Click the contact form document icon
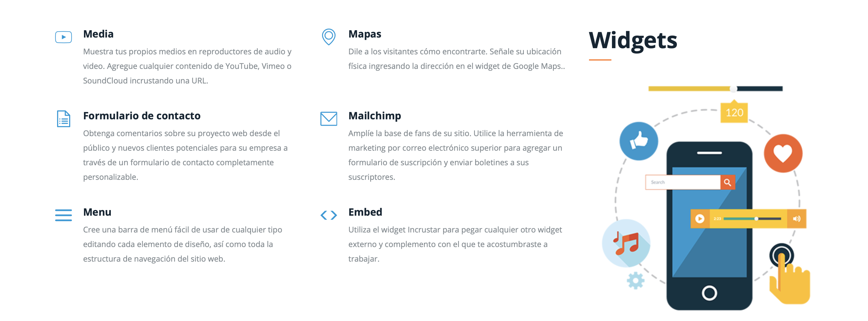 63,119
